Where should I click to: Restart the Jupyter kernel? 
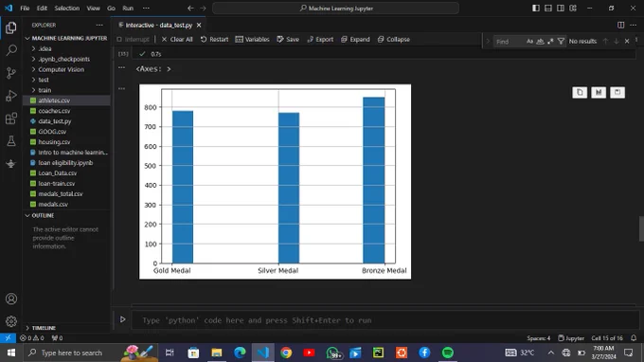214,40
